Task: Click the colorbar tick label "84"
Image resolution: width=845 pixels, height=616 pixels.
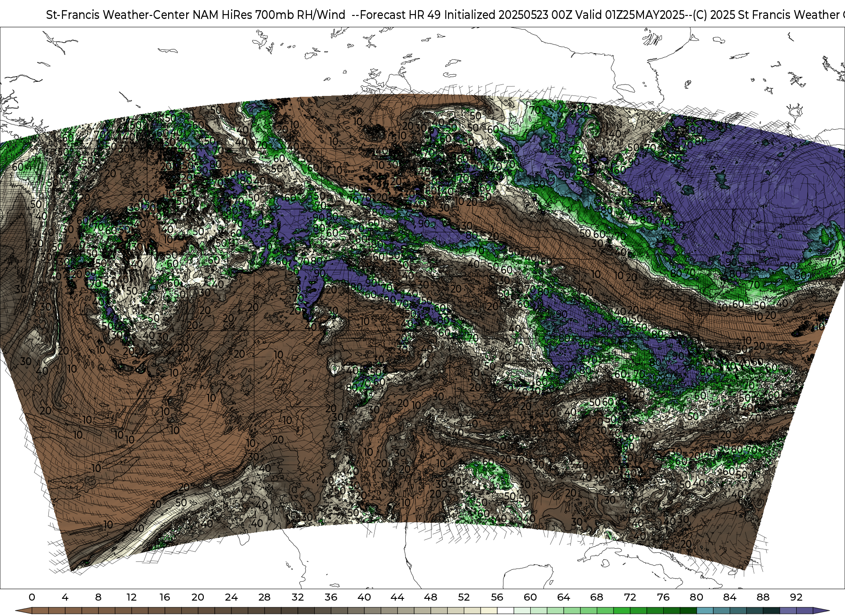Action: click(x=730, y=597)
